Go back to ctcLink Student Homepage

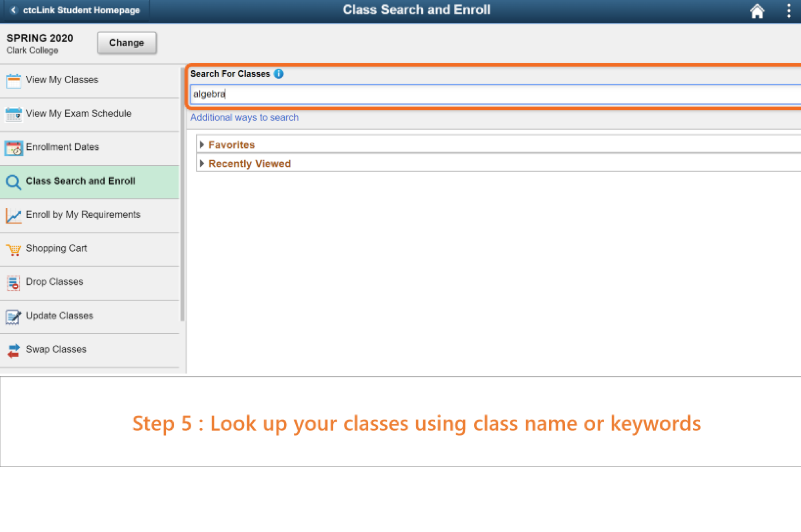click(76, 10)
